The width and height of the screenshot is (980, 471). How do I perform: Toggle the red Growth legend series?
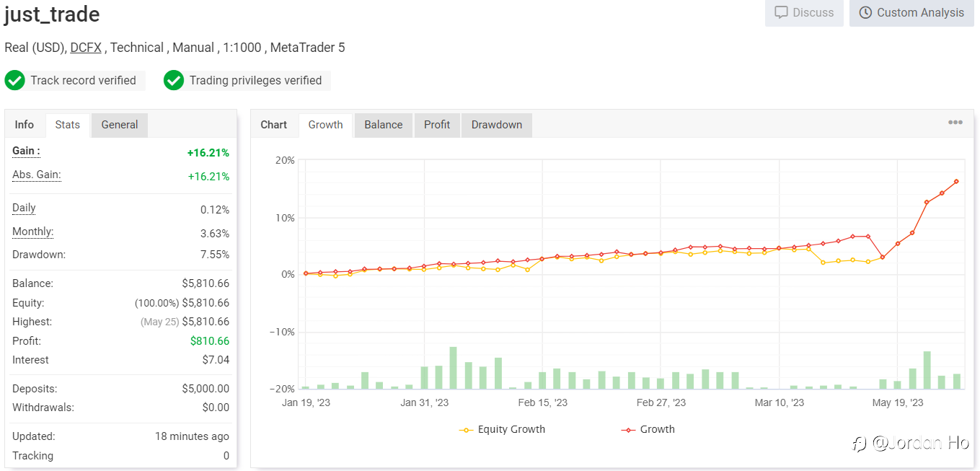[648, 429]
